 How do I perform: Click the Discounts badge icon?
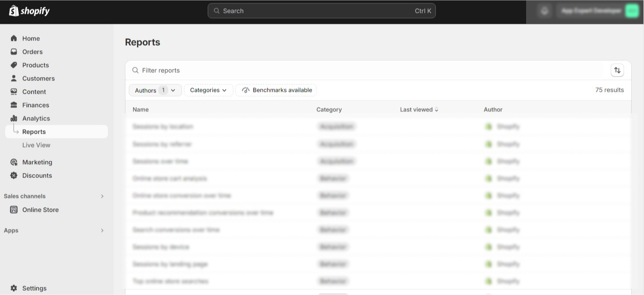point(14,175)
